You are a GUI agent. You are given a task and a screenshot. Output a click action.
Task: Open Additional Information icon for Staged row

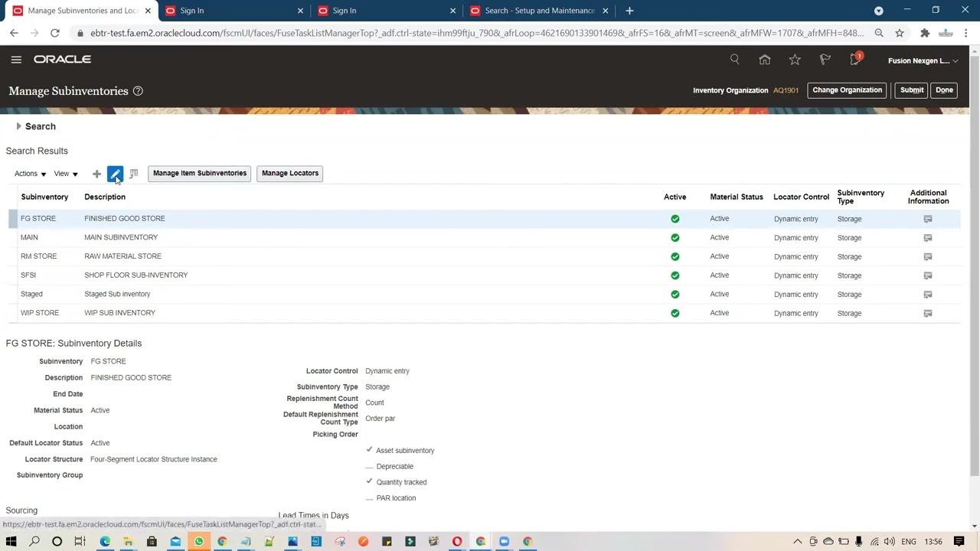click(x=928, y=294)
